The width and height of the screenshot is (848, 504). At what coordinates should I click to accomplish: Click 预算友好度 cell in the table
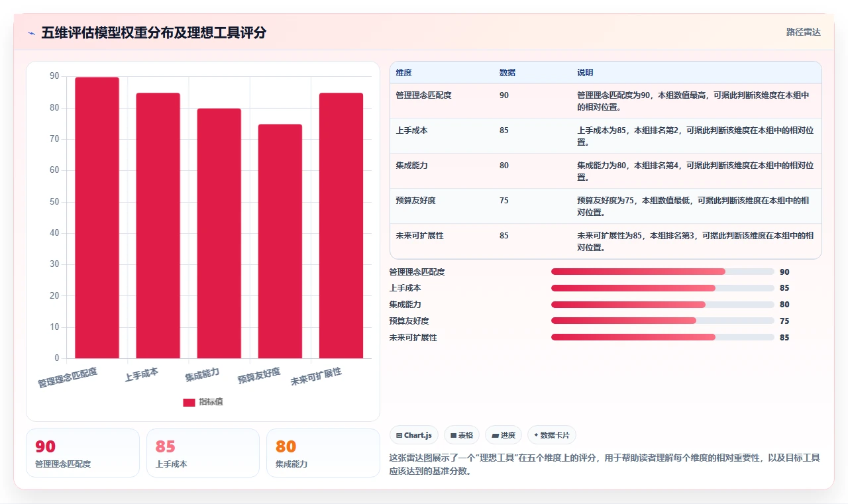pyautogui.click(x=415, y=201)
